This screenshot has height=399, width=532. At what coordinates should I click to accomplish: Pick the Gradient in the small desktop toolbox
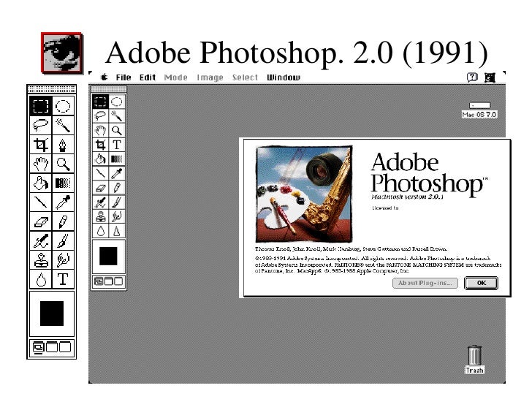coord(116,159)
